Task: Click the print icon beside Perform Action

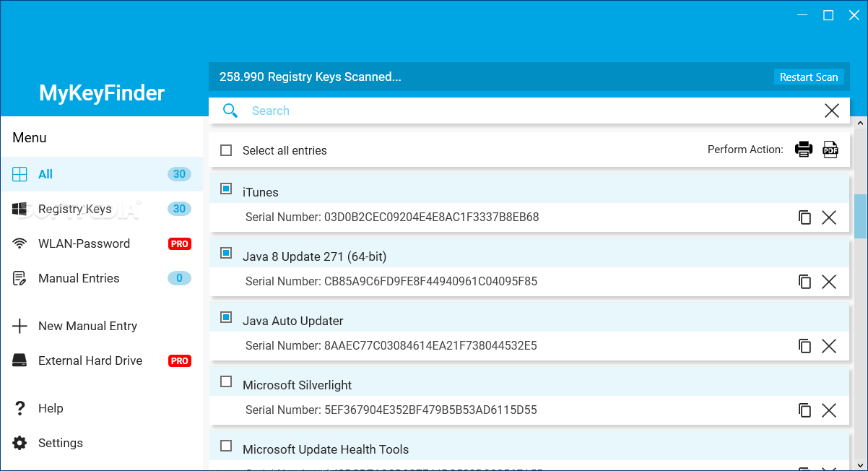Action: tap(804, 150)
